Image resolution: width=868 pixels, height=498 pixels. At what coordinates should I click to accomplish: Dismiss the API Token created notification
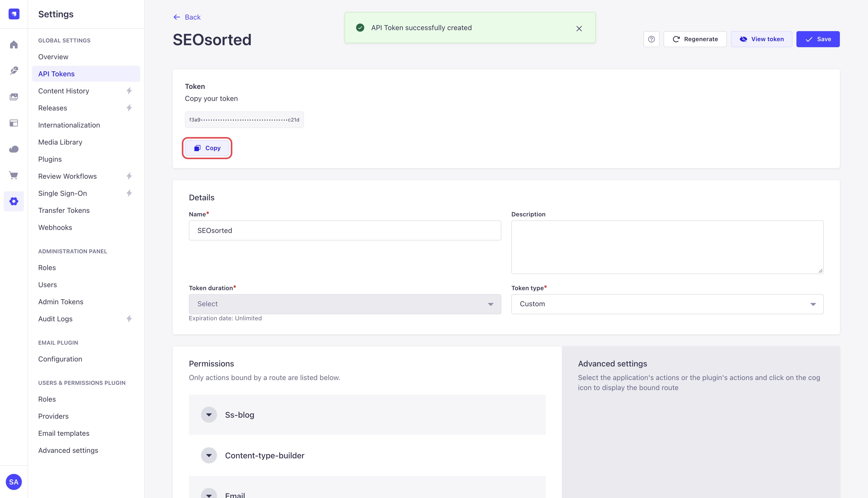(x=579, y=28)
